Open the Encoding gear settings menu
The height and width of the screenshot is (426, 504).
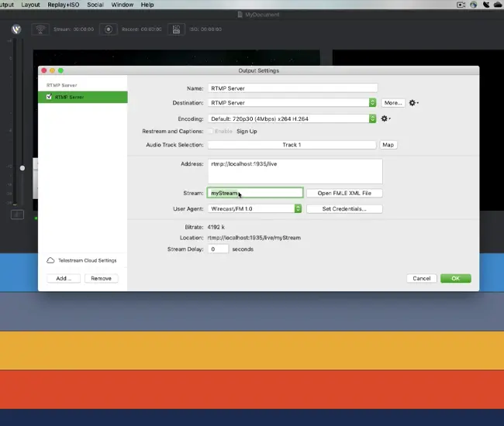point(385,119)
